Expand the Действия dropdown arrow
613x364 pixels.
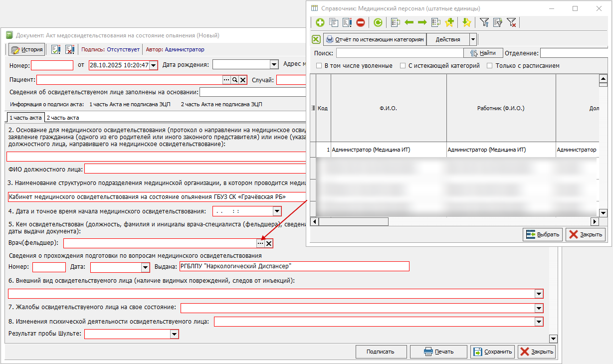click(x=473, y=39)
